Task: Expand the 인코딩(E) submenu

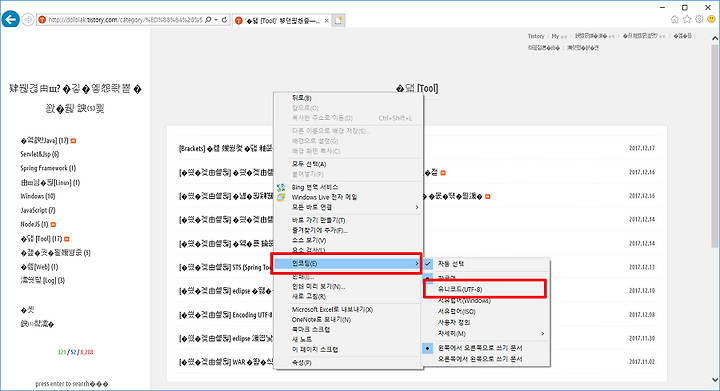Action: [348, 263]
